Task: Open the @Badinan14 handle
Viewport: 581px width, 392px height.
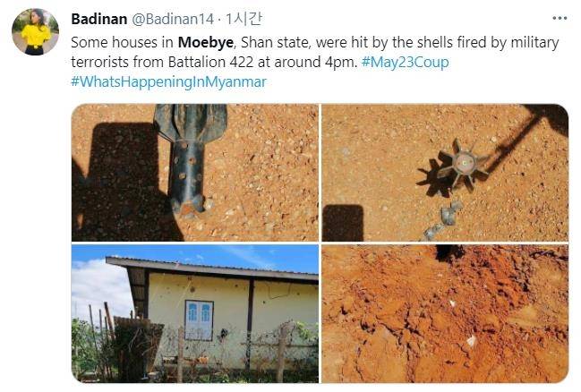Action: tap(173, 19)
